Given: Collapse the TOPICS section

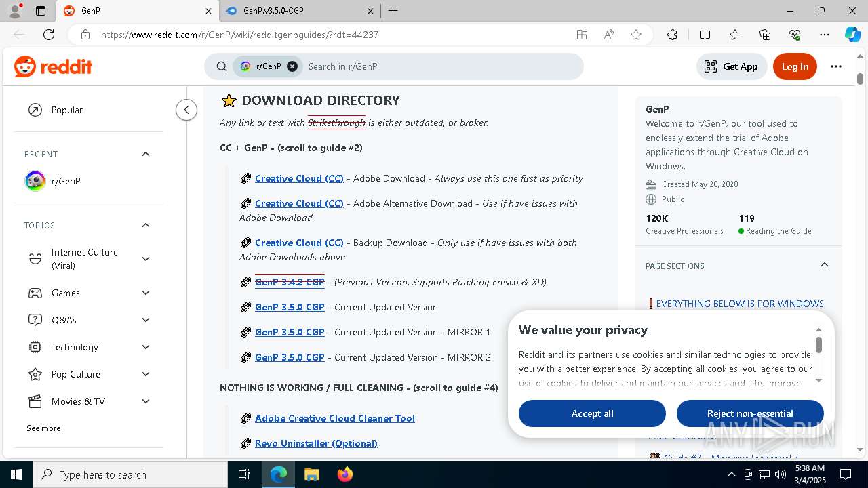Looking at the screenshot, I should (x=146, y=225).
